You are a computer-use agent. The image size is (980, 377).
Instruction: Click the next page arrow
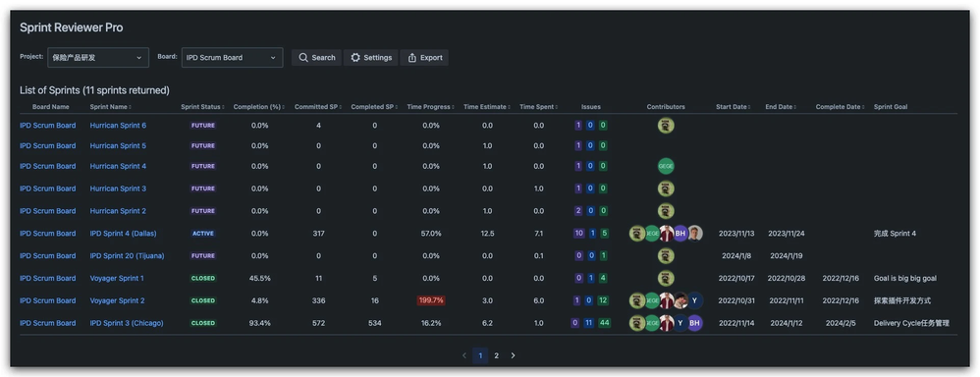click(514, 355)
